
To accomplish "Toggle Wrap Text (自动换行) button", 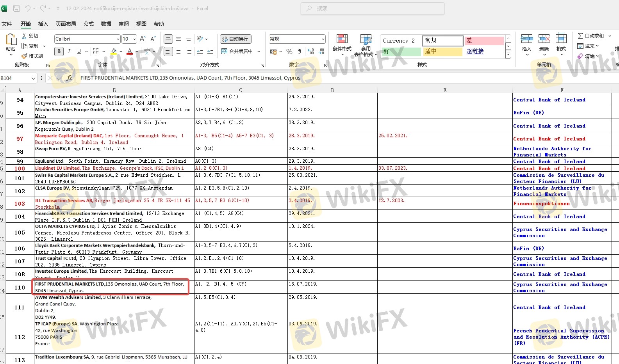I will pyautogui.click(x=235, y=39).
